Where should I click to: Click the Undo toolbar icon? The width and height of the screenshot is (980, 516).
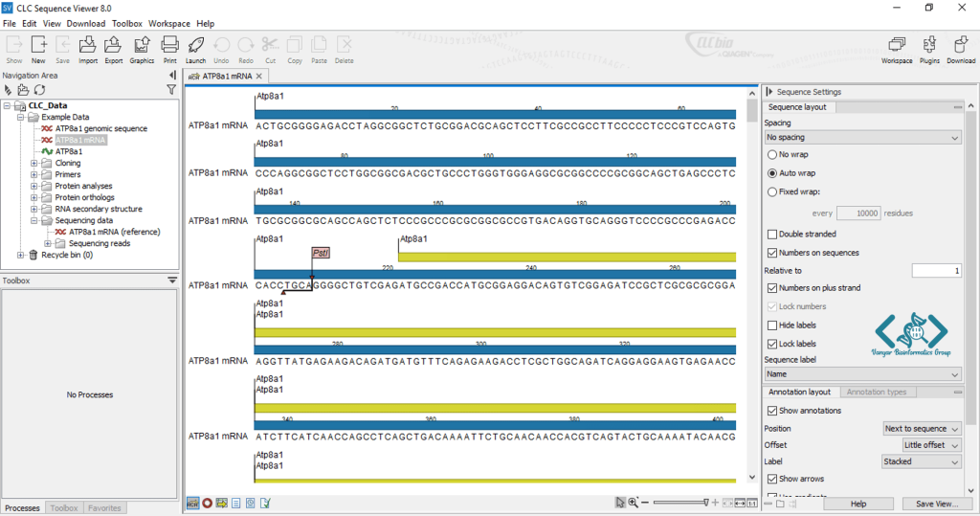coord(221,50)
